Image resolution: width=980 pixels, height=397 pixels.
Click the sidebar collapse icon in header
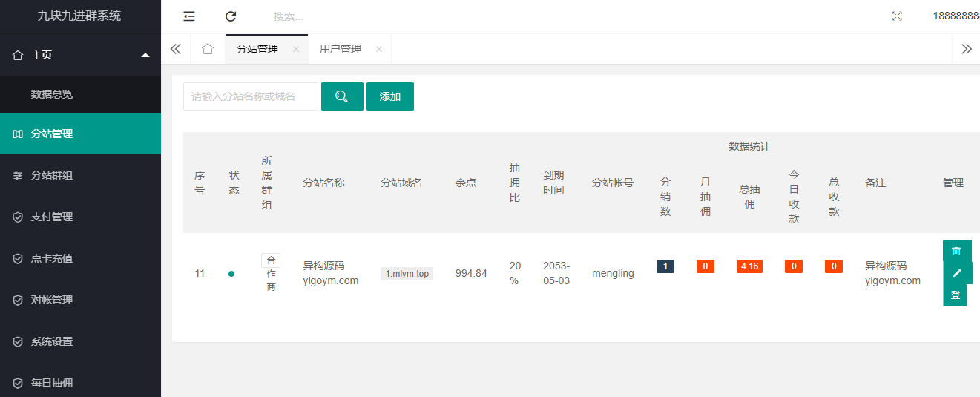189,16
